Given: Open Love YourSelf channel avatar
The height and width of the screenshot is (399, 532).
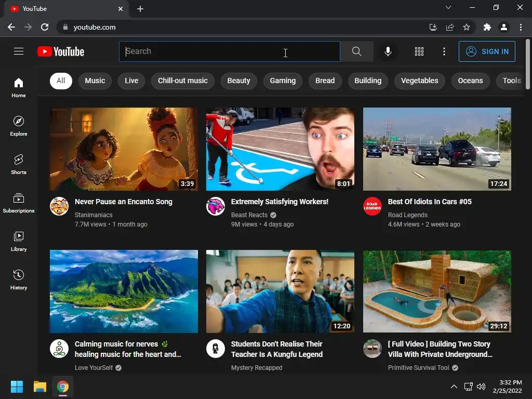Looking at the screenshot, I should [x=59, y=349].
